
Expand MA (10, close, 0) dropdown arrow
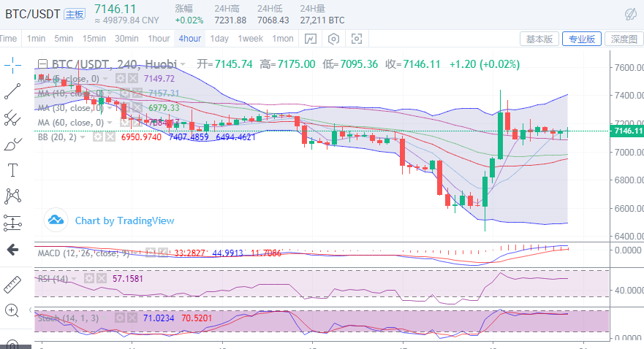point(110,93)
